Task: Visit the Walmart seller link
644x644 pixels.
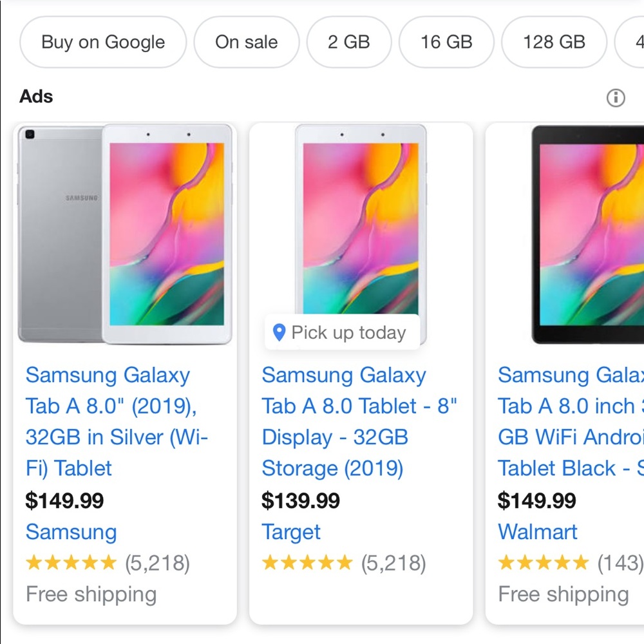Action: point(538,532)
